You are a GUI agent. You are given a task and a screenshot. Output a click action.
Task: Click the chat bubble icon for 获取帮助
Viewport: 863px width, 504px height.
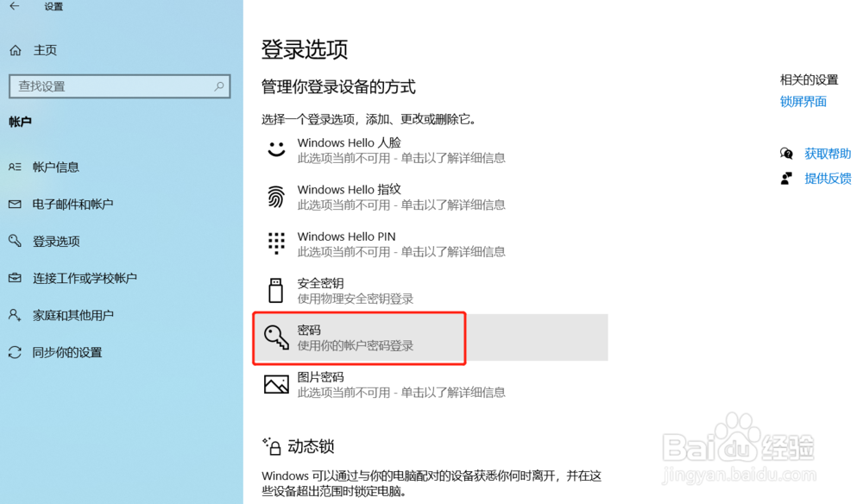pyautogui.click(x=786, y=154)
